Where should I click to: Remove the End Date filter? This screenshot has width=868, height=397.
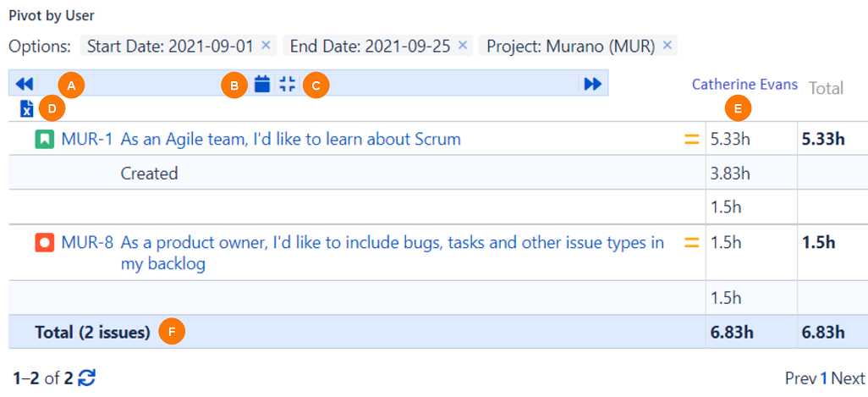coord(462,46)
